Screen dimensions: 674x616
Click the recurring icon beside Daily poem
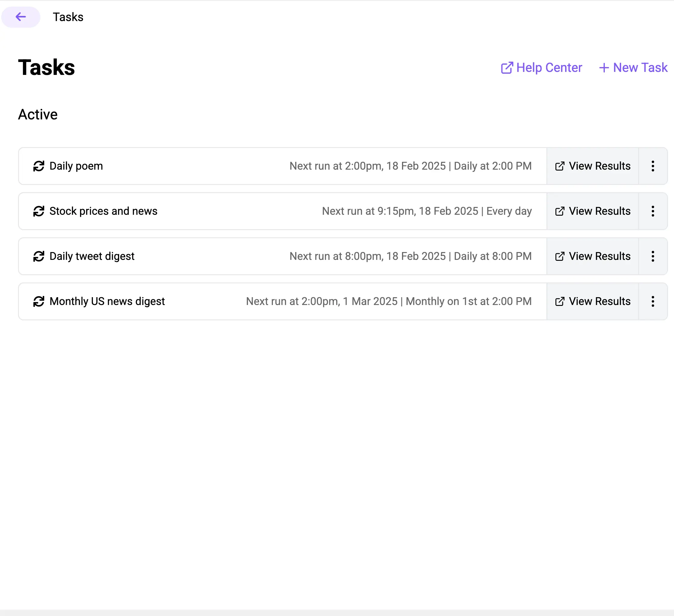click(39, 166)
